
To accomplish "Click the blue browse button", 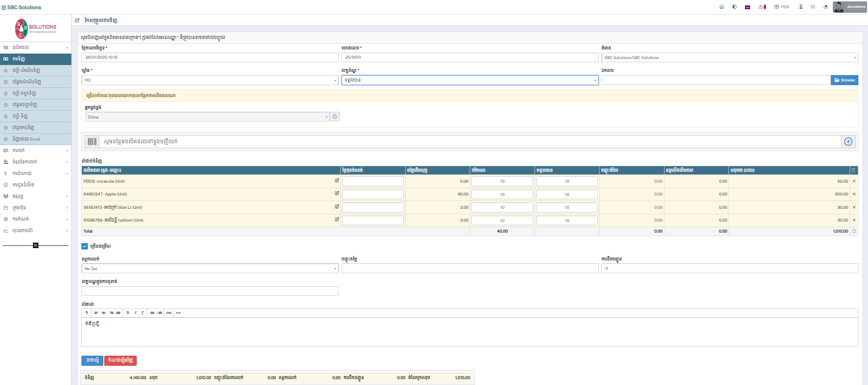I will (x=844, y=80).
